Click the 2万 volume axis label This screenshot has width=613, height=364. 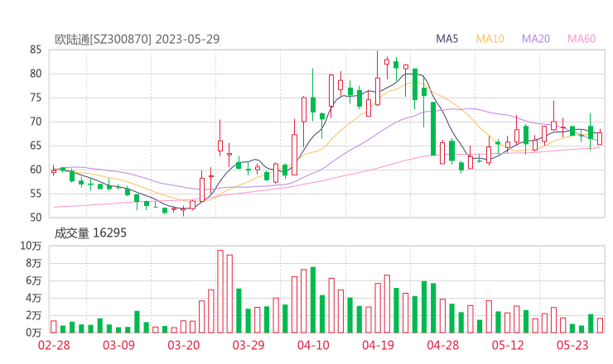[34, 315]
